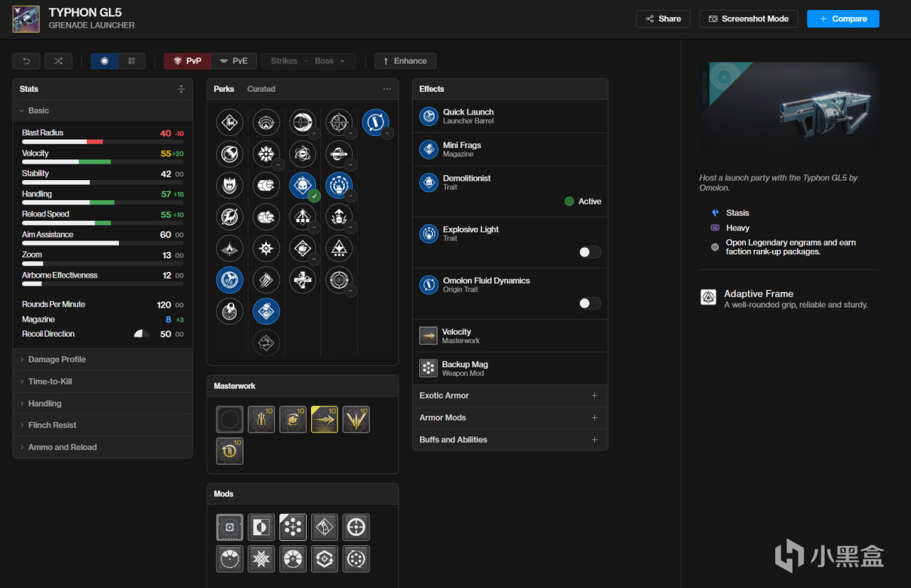Open Screenshot Mode

pyautogui.click(x=749, y=19)
